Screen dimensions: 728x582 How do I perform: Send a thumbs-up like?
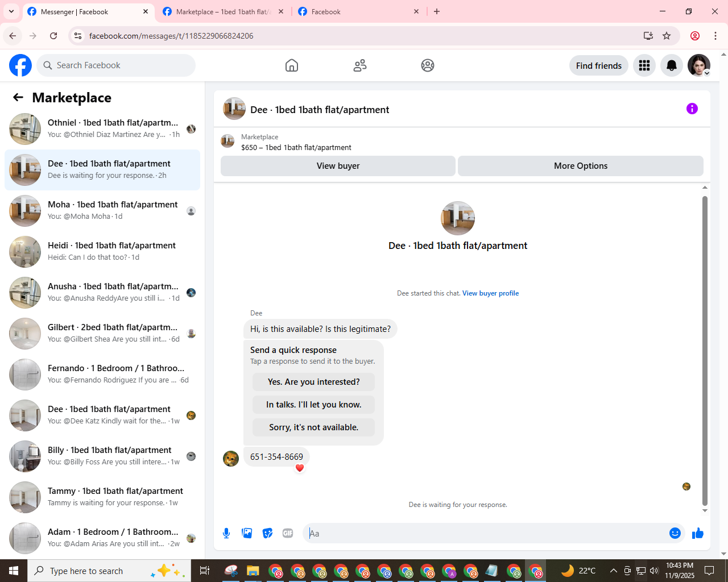coord(698,533)
